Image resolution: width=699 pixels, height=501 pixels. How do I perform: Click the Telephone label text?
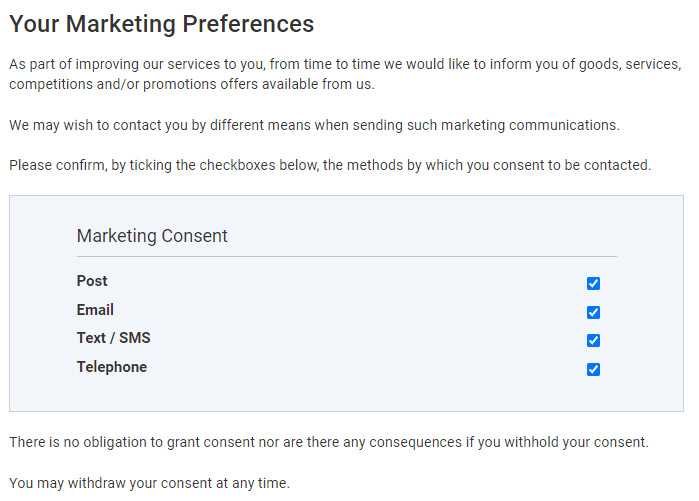(x=112, y=367)
